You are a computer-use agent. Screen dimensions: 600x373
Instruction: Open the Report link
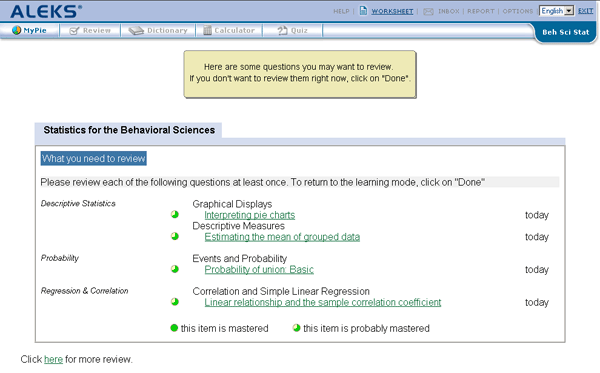(481, 11)
